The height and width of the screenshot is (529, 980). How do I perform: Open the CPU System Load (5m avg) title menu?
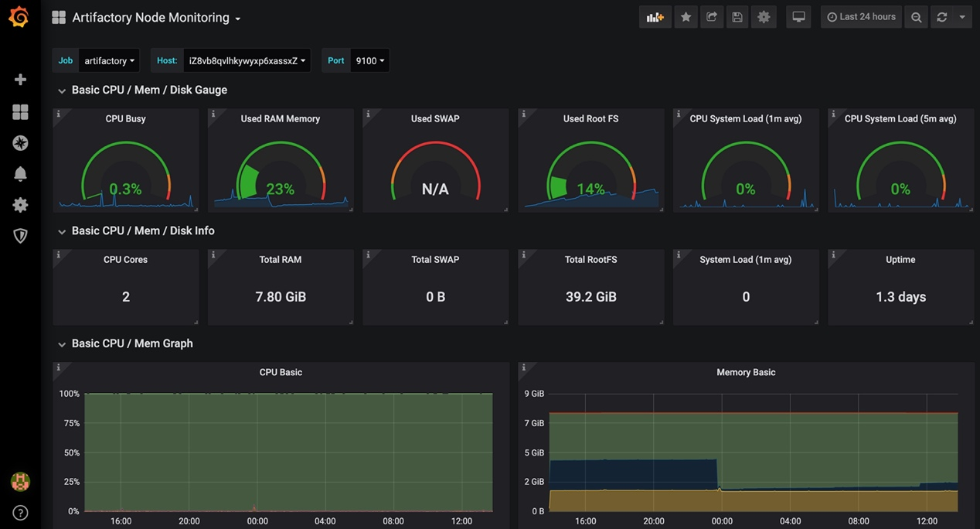coord(900,118)
